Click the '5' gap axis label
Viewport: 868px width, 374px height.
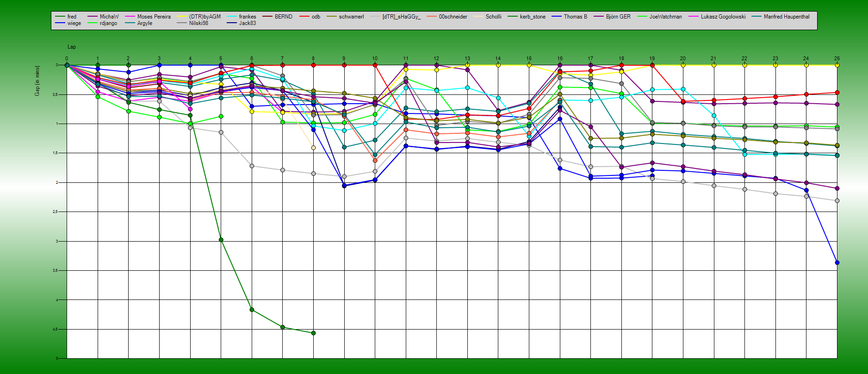tap(57, 358)
